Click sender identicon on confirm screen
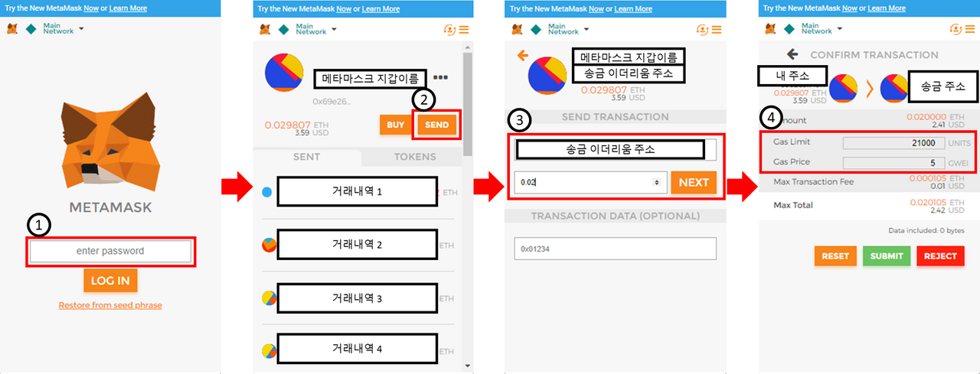 coord(843,87)
